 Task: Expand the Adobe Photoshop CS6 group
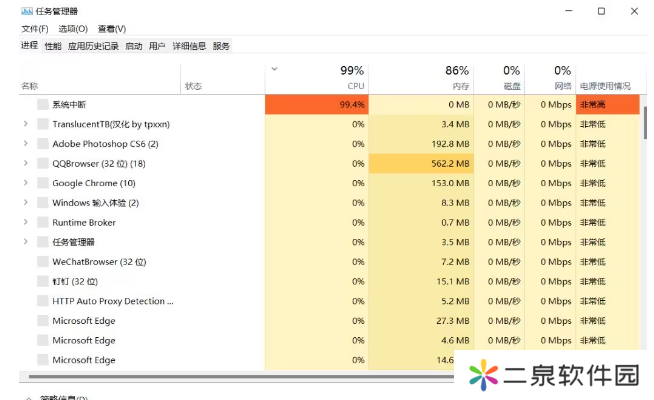tap(26, 143)
